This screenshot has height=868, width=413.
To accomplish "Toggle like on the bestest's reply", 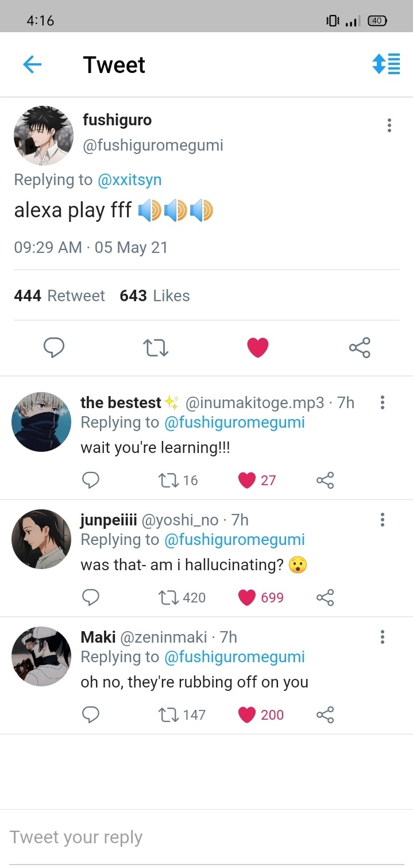I will tap(247, 480).
